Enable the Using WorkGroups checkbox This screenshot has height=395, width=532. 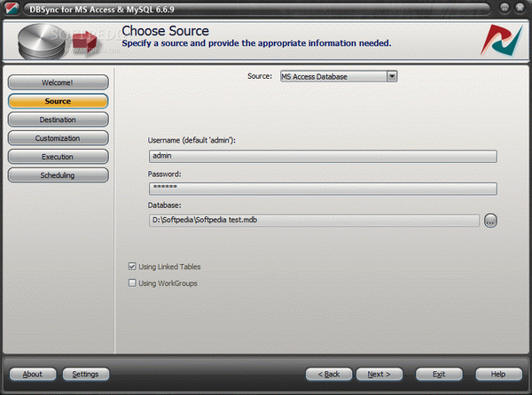click(x=132, y=283)
